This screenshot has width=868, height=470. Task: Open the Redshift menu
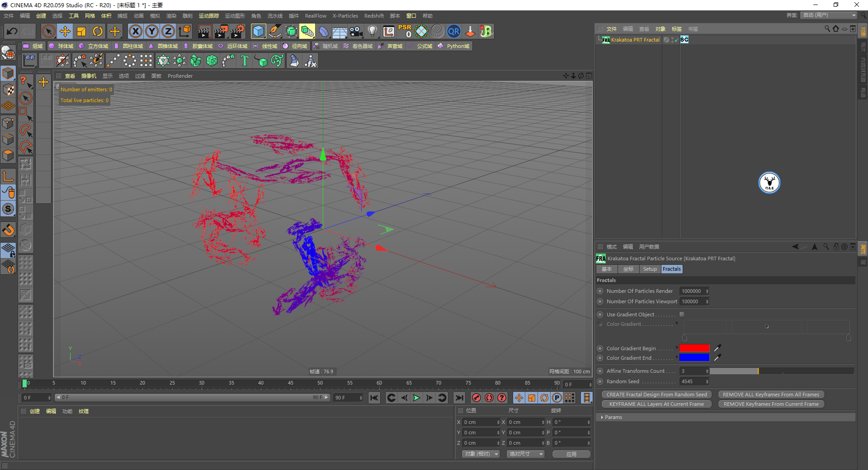(x=374, y=16)
